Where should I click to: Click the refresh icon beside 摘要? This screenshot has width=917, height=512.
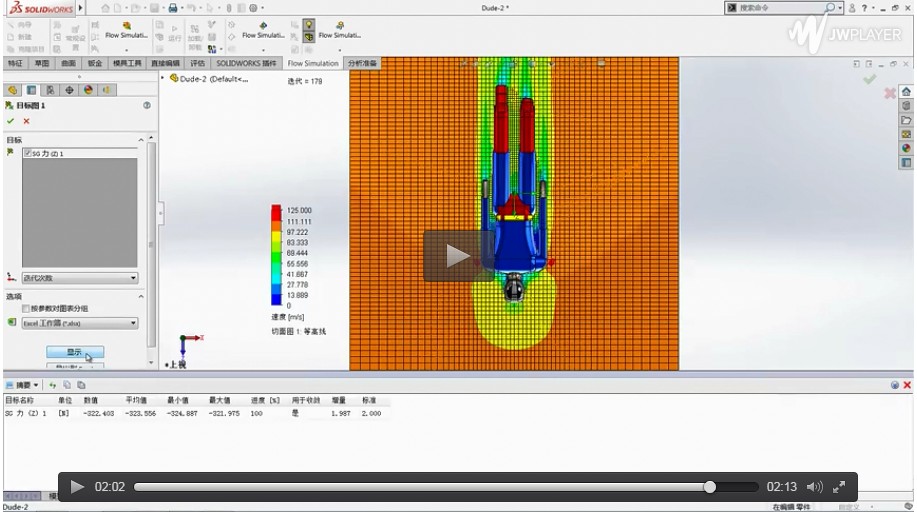[x=53, y=385]
